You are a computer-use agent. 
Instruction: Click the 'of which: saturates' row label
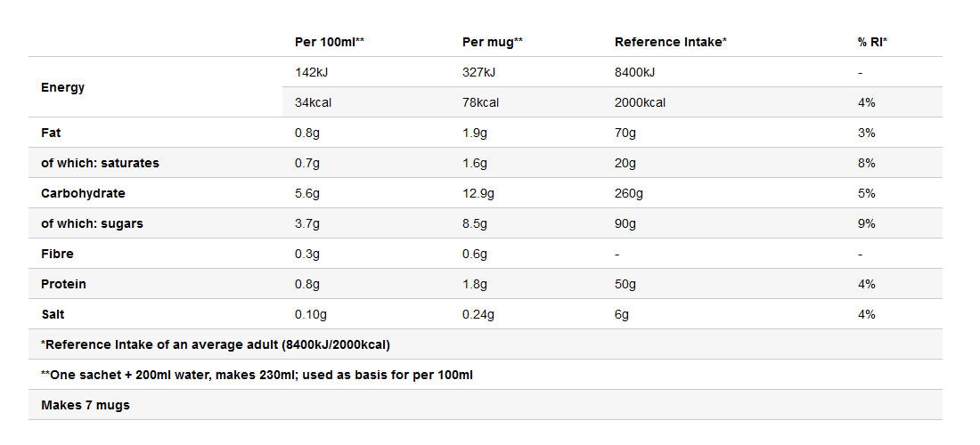pyautogui.click(x=100, y=163)
